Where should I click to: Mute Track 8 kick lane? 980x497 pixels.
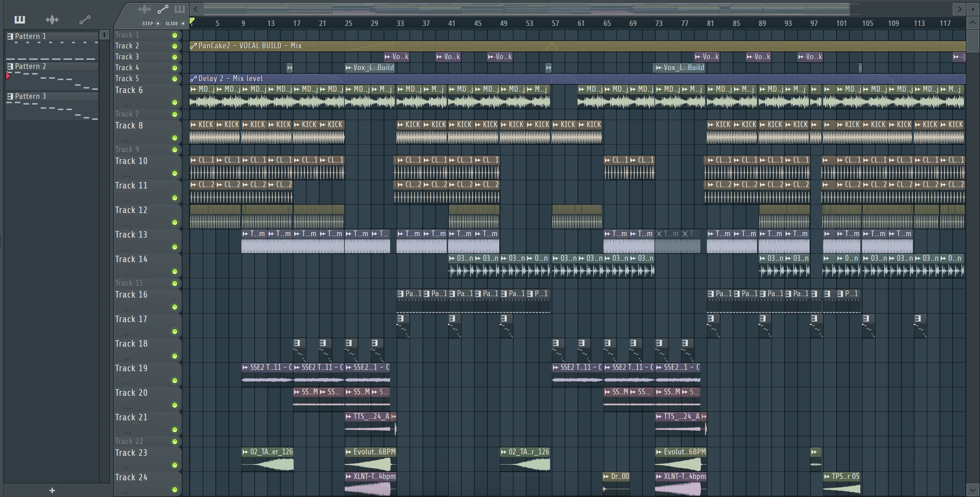coord(175,138)
